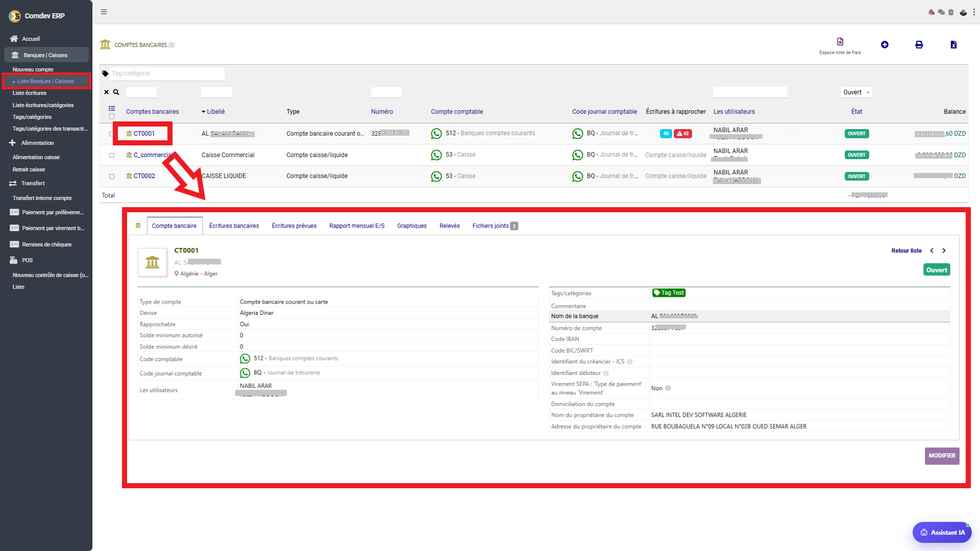Add a new bank account (plus icon)
The image size is (980, 551).
point(885,45)
